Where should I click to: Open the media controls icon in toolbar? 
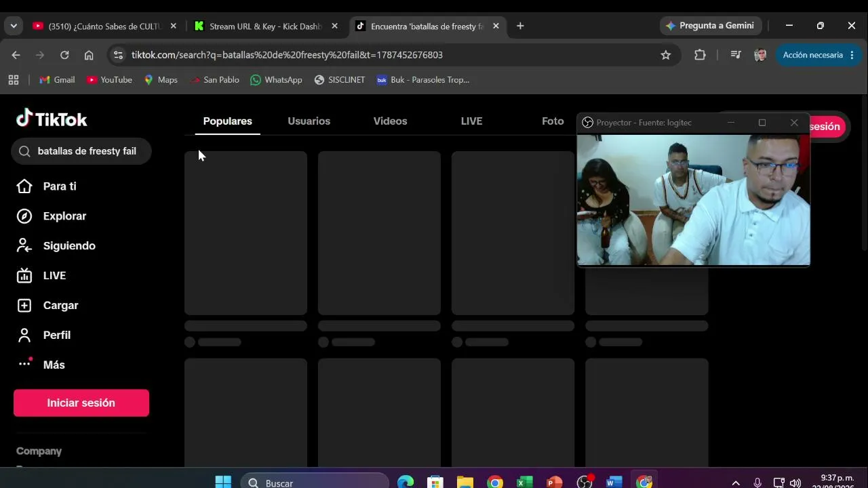tap(736, 55)
